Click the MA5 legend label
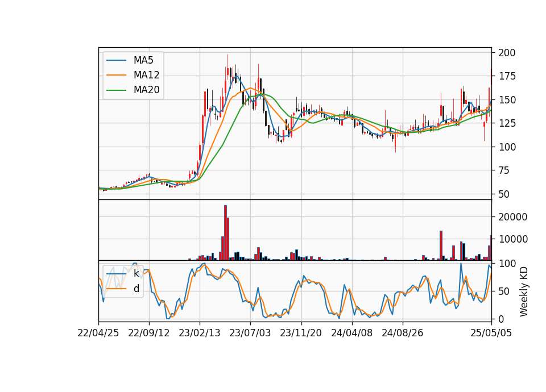The width and height of the screenshot is (546, 392). click(x=143, y=60)
